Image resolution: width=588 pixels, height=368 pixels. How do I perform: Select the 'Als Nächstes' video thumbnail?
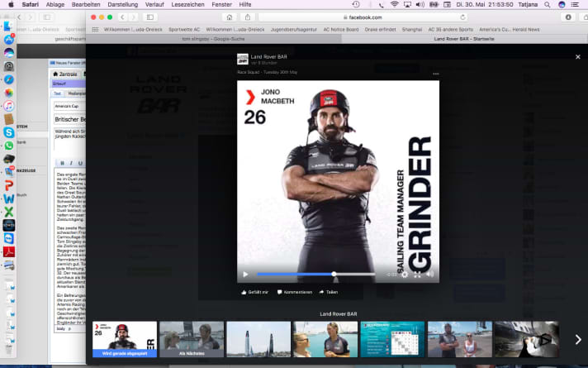tap(192, 339)
